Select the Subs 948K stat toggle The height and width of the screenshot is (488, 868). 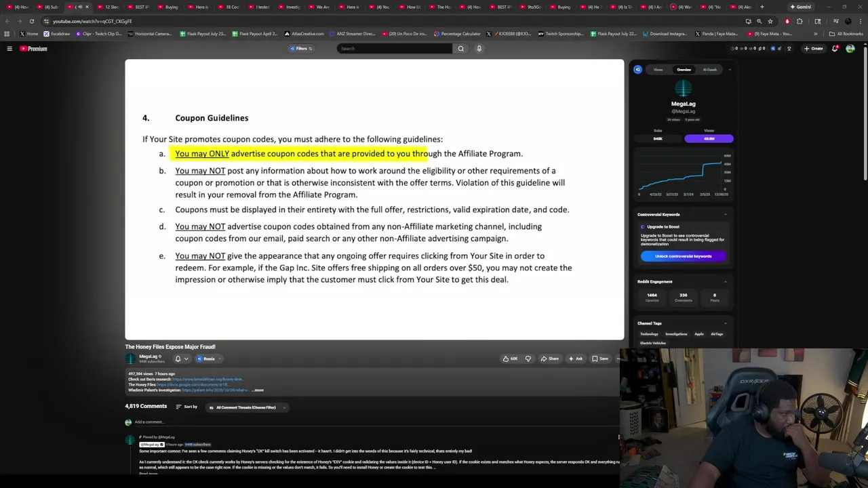(x=658, y=138)
